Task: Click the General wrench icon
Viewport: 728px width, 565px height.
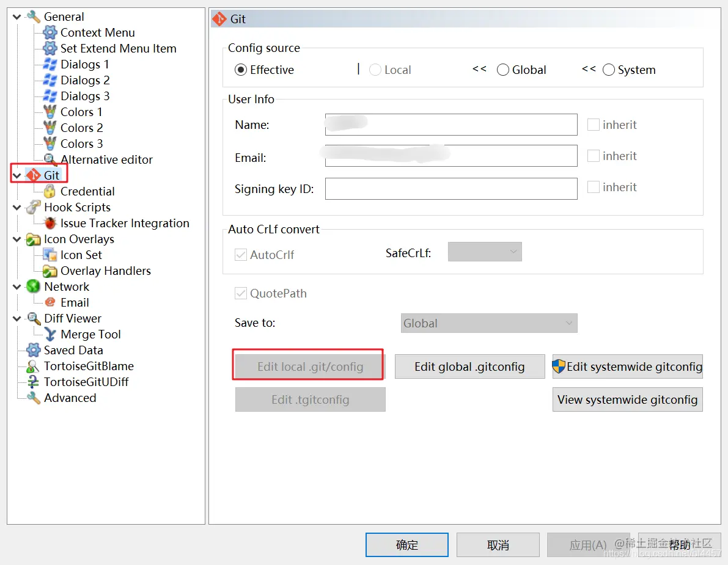Action: [34, 16]
